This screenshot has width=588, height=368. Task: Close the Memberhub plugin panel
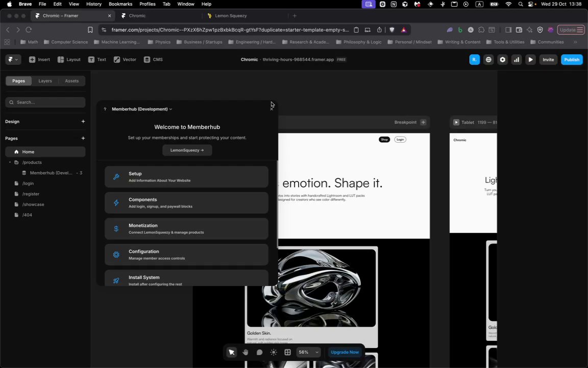point(272,109)
